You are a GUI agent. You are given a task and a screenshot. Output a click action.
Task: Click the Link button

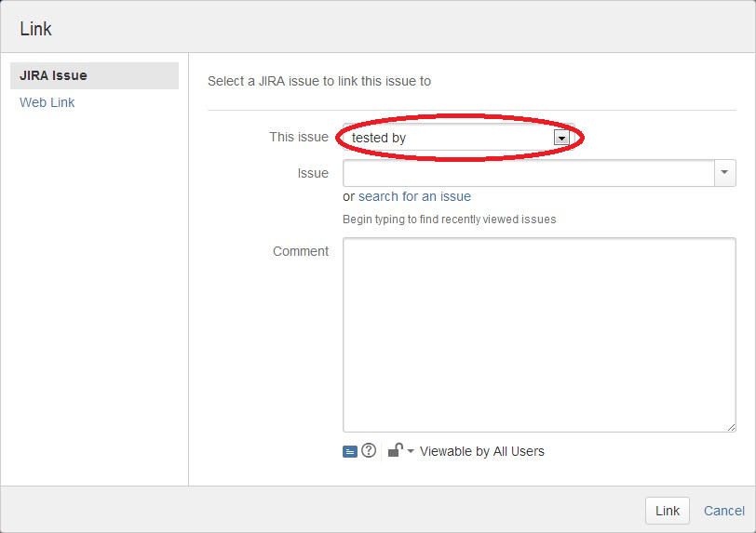tap(668, 511)
